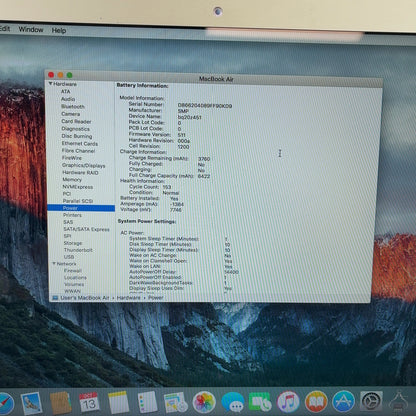
Task: Select the highlighted Power sidebar item
Action: [81, 208]
